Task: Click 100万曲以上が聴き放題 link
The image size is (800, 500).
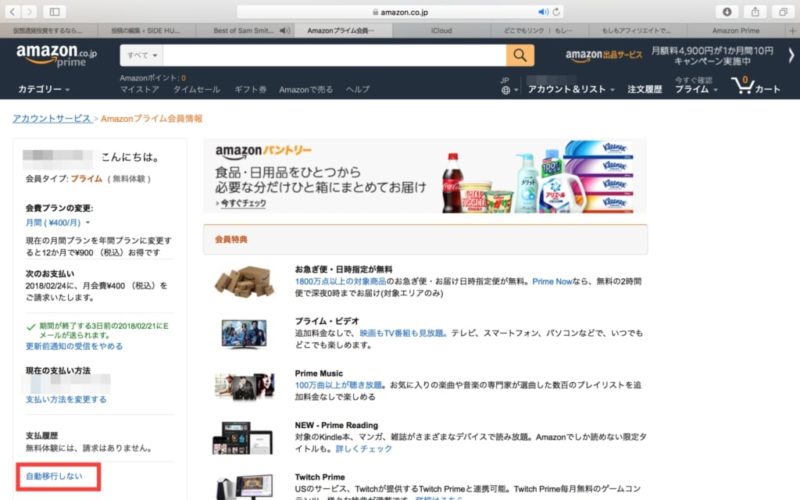Action: click(338, 385)
